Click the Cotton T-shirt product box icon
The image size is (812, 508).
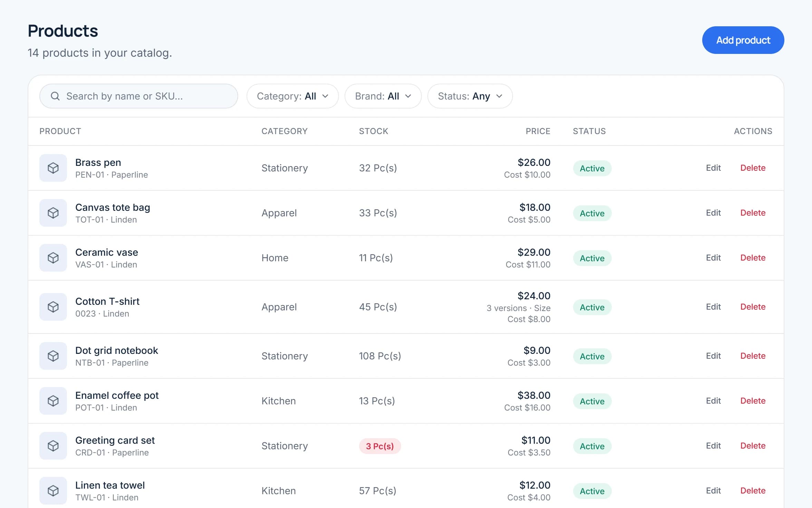(53, 307)
